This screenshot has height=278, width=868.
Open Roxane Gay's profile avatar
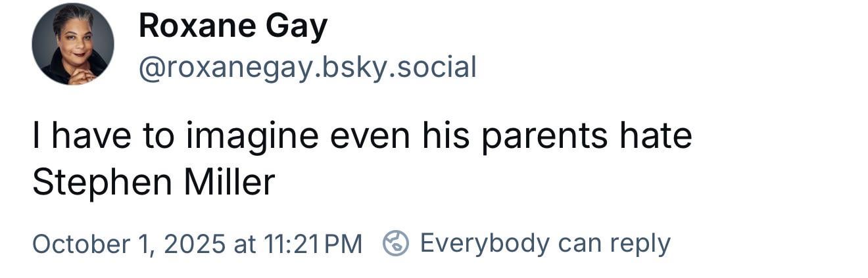73,44
